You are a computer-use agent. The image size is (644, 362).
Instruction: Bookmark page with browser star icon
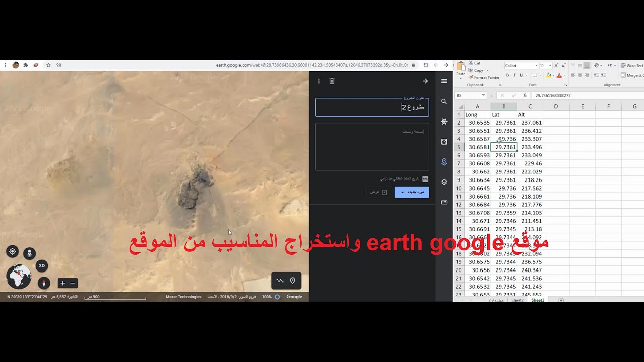48,65
